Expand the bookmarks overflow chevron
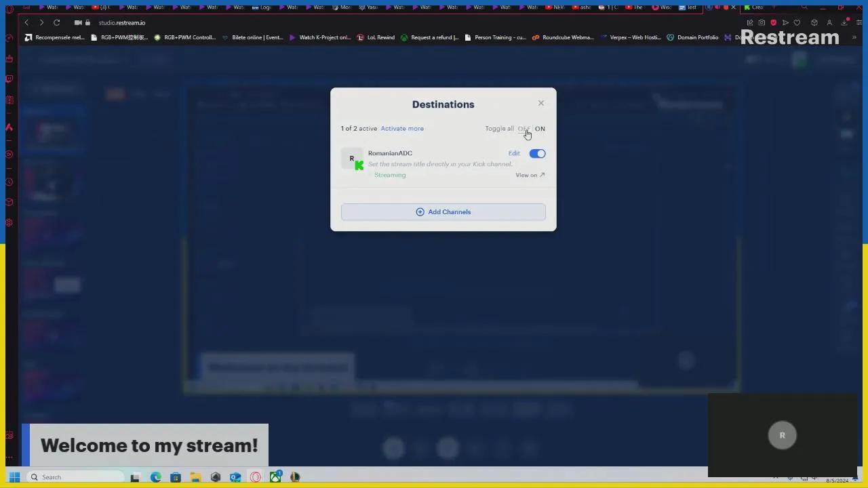 coord(854,38)
